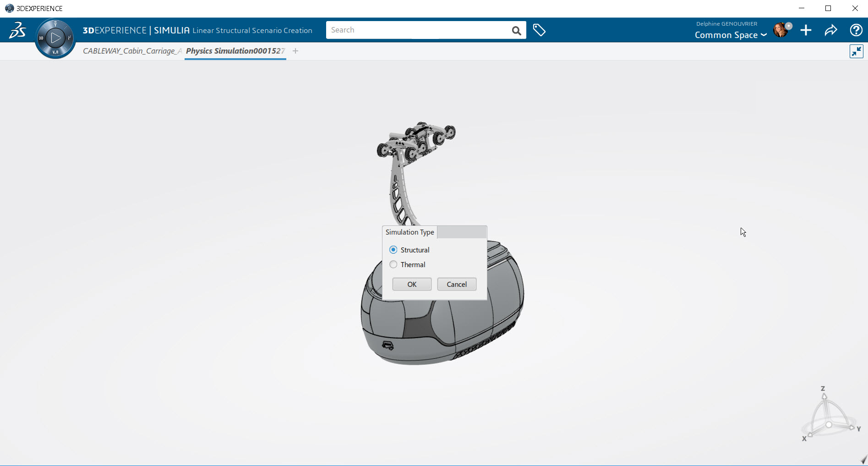Click into the Search input field

pos(417,30)
